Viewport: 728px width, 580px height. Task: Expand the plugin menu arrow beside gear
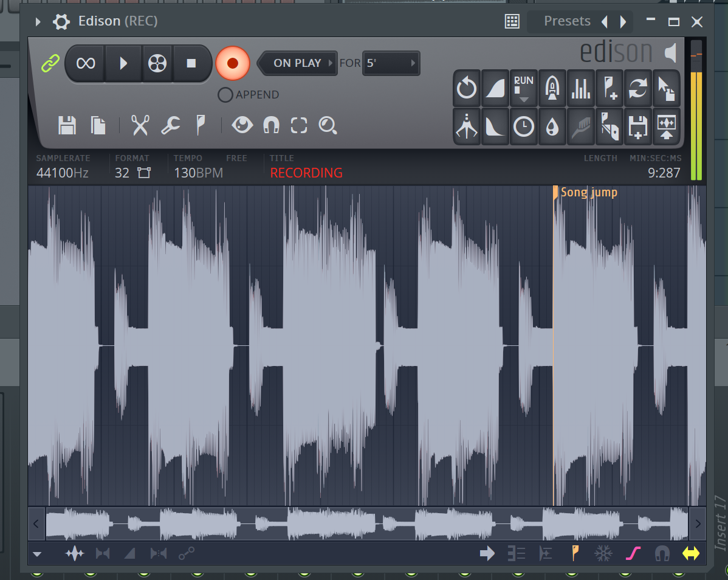click(38, 21)
